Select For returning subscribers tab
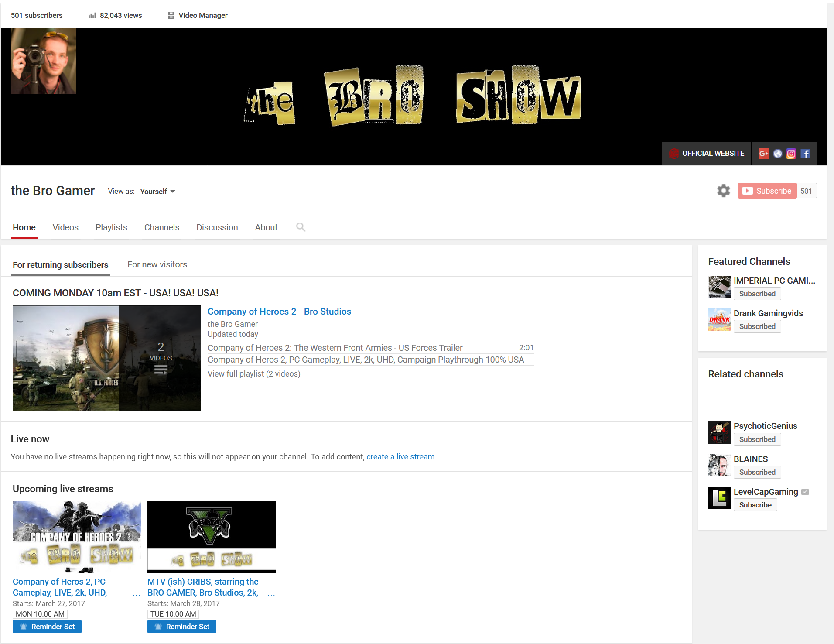Viewport: 834px width, 644px height. click(x=60, y=265)
